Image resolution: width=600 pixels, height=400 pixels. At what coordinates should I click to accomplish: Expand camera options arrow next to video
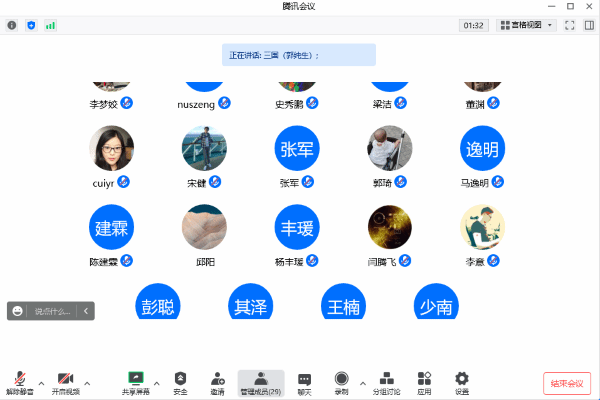pyautogui.click(x=87, y=383)
